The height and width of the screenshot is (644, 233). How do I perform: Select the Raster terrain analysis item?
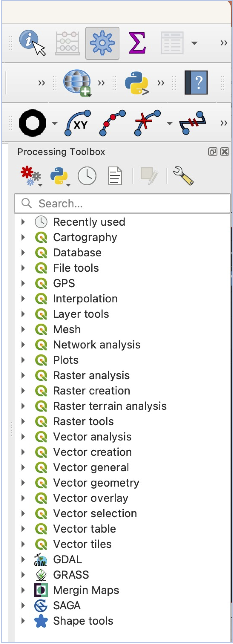tap(110, 406)
